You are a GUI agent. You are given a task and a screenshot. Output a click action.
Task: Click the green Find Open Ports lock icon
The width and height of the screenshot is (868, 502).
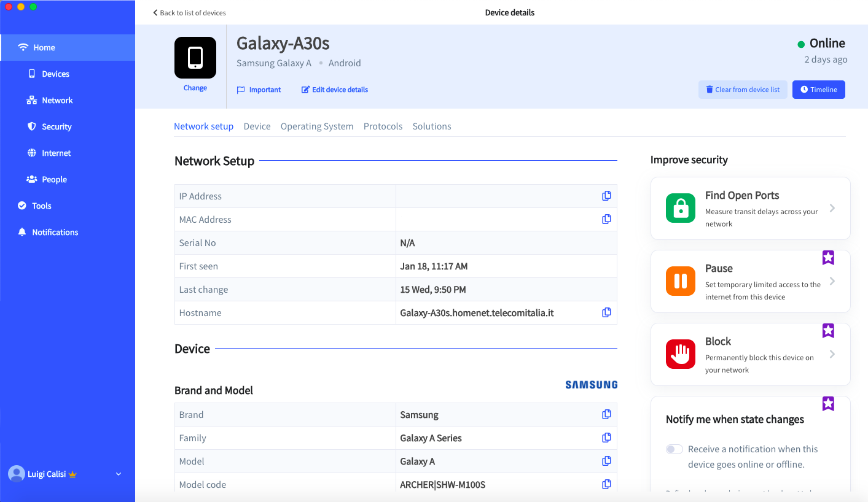click(x=681, y=208)
